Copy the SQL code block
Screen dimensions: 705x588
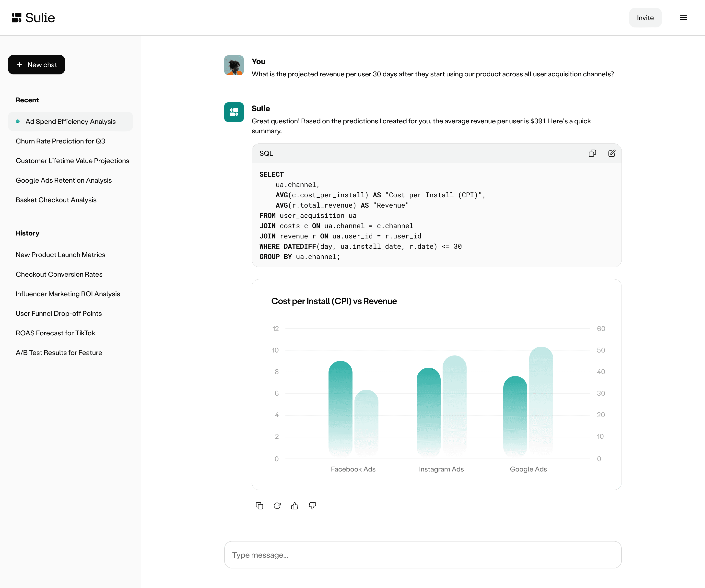coord(592,153)
